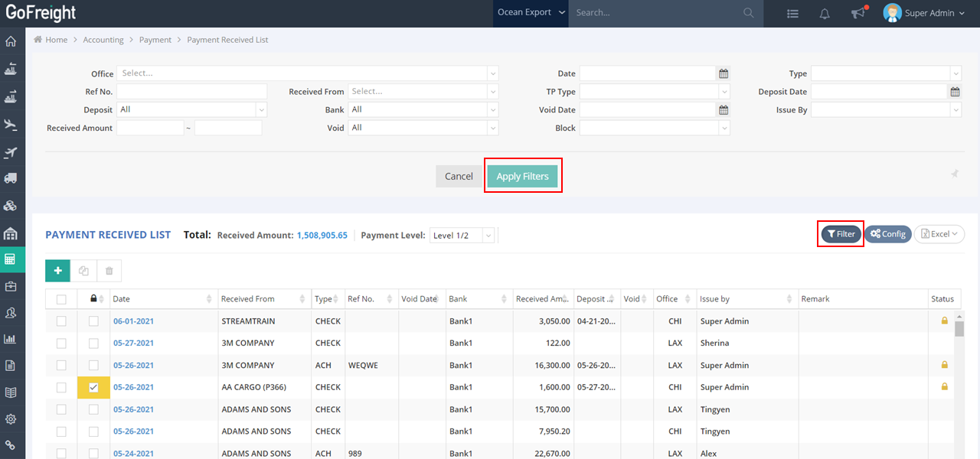
Task: Click the Ref No. input field
Action: pyautogui.click(x=191, y=92)
